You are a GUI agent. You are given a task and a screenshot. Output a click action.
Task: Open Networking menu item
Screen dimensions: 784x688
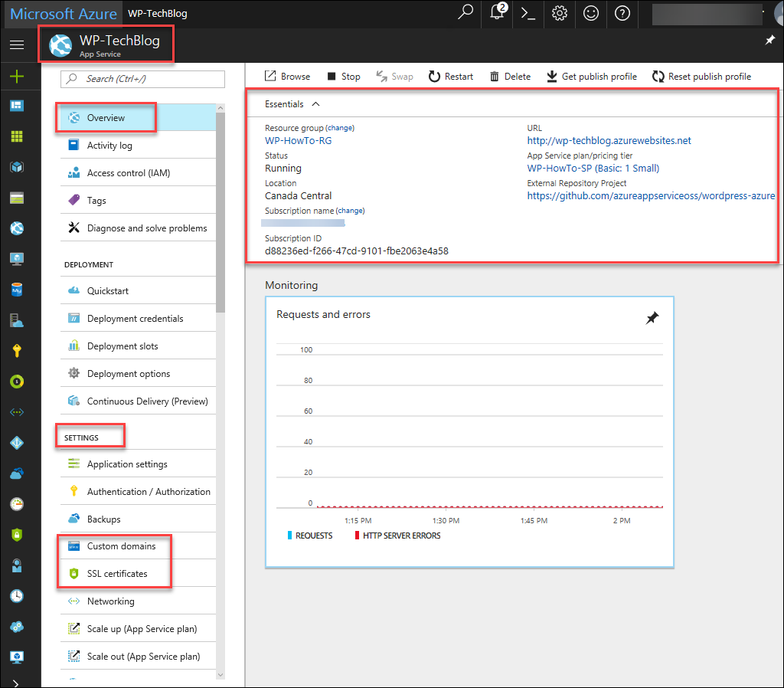click(x=138, y=601)
